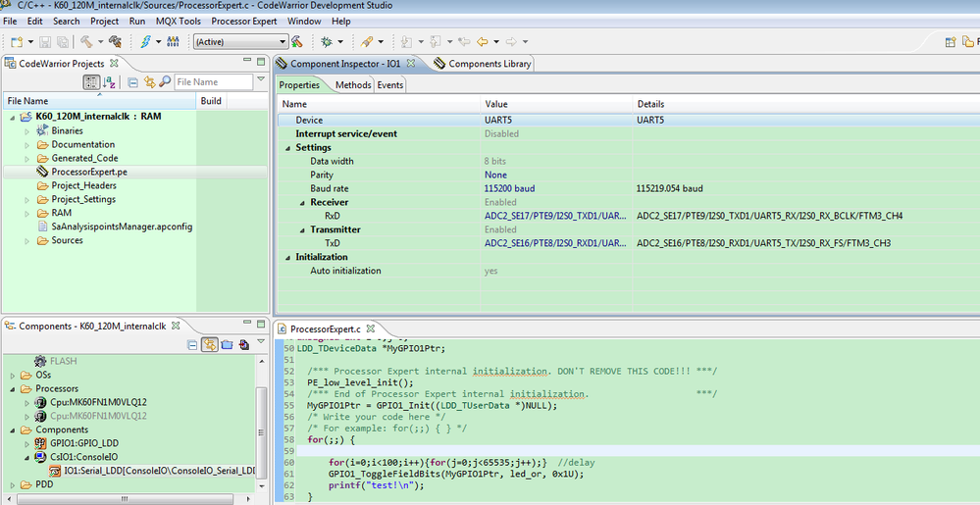Collapse all items in CodeWarrior Projects panel
The image size is (980, 505).
tap(132, 82)
